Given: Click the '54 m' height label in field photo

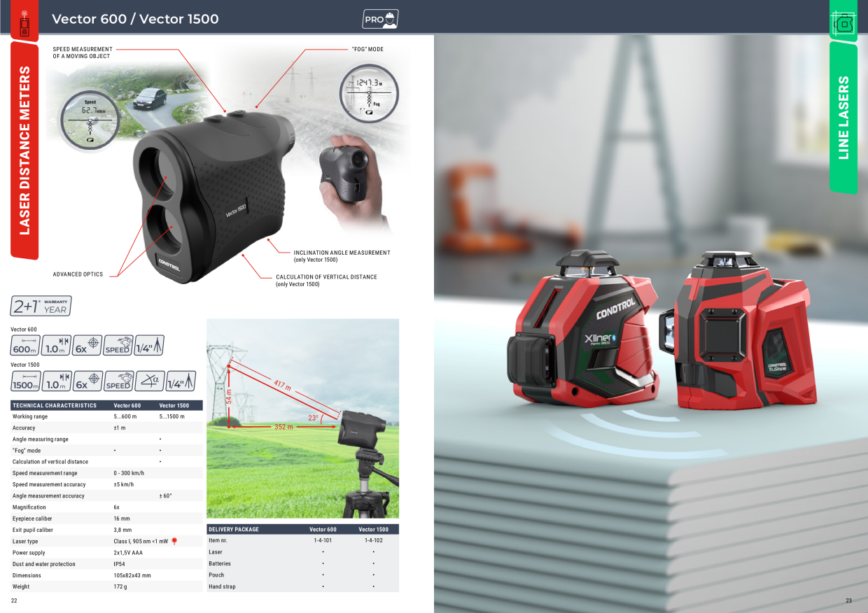Looking at the screenshot, I should (228, 397).
